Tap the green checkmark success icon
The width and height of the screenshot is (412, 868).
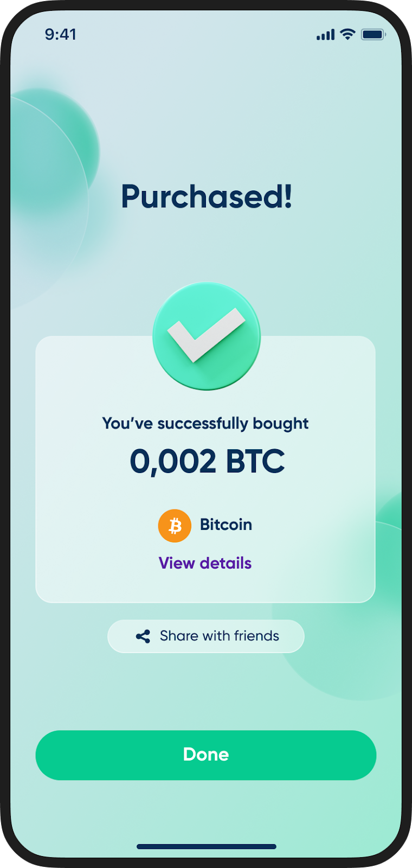[207, 336]
